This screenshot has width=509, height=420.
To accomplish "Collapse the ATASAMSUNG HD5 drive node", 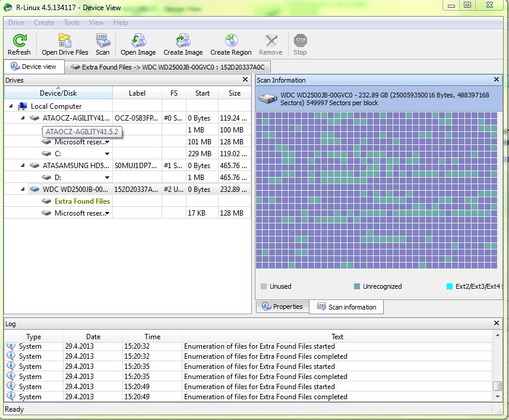I will [x=23, y=166].
